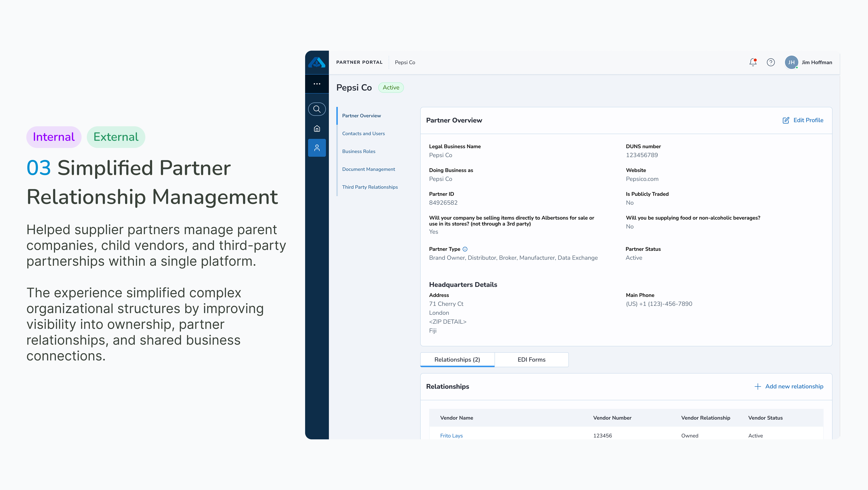Click Fiji country line in address
868x490 pixels.
tap(433, 331)
